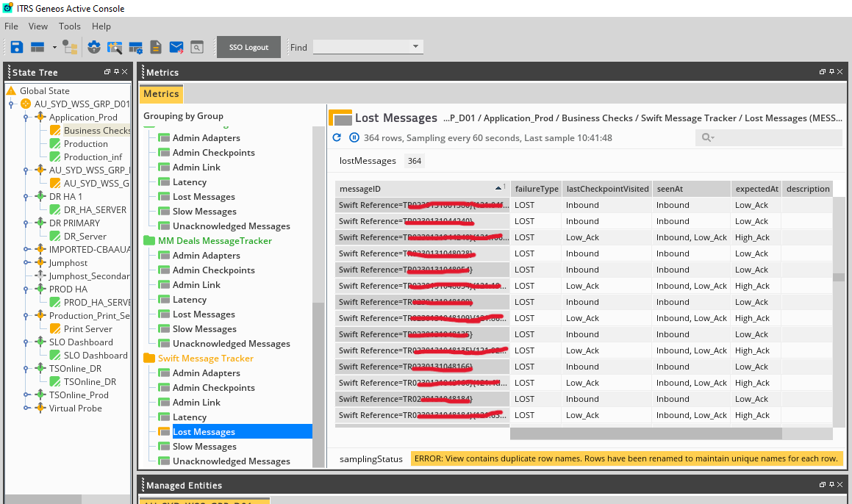This screenshot has width=852, height=504.
Task: Pin the State Tree panel
Action: pyautogui.click(x=116, y=72)
